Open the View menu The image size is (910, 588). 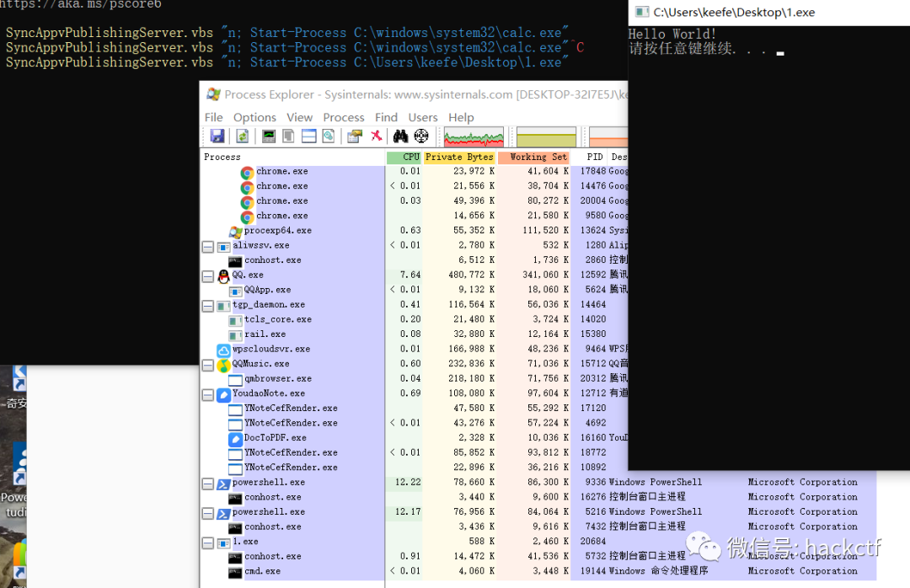pyautogui.click(x=299, y=117)
